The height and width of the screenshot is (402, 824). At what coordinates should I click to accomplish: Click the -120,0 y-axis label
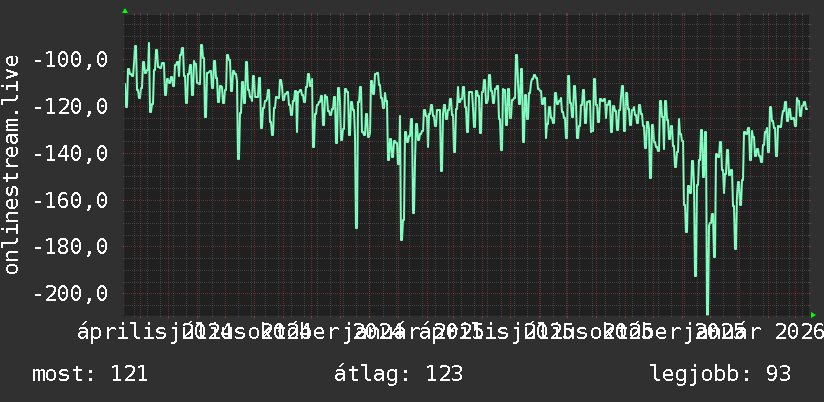pos(70,107)
